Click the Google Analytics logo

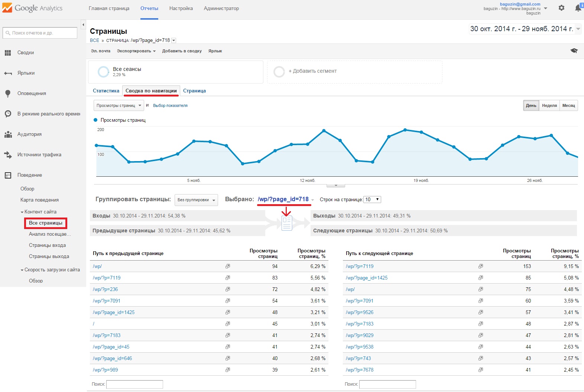tap(32, 8)
